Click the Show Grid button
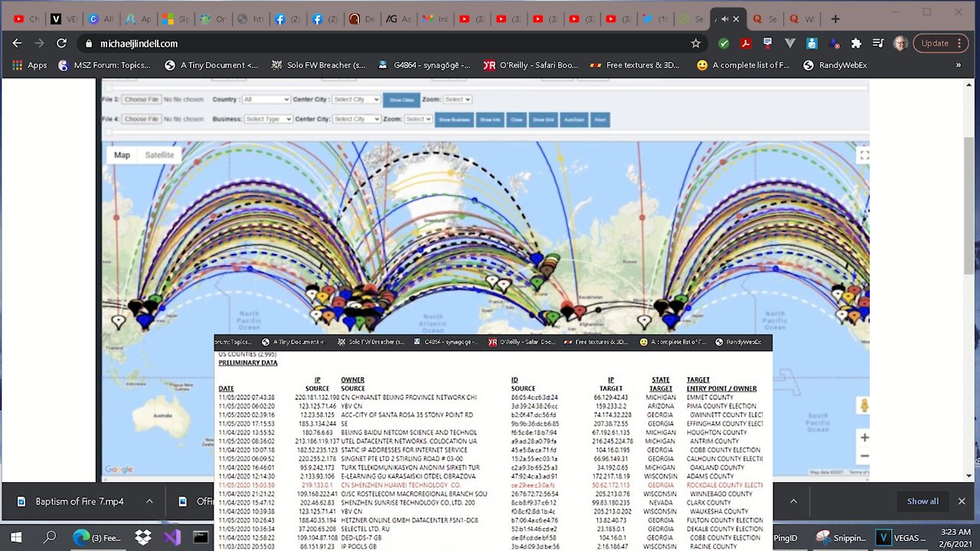The height and width of the screenshot is (551, 980). (x=543, y=119)
